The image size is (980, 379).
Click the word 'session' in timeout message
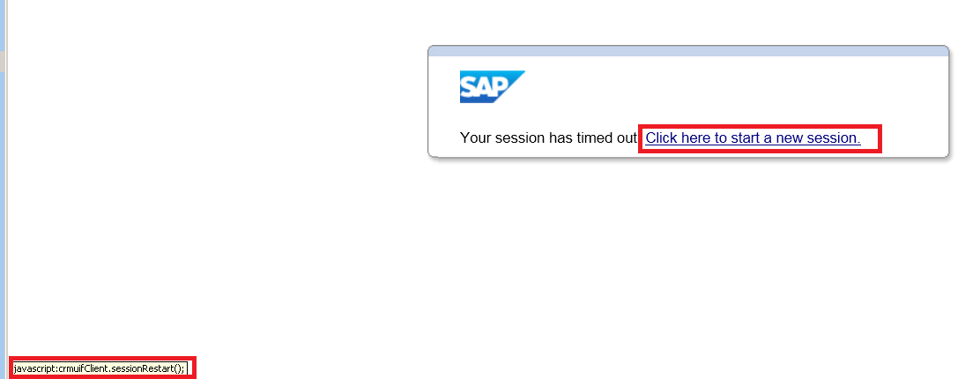point(520,138)
